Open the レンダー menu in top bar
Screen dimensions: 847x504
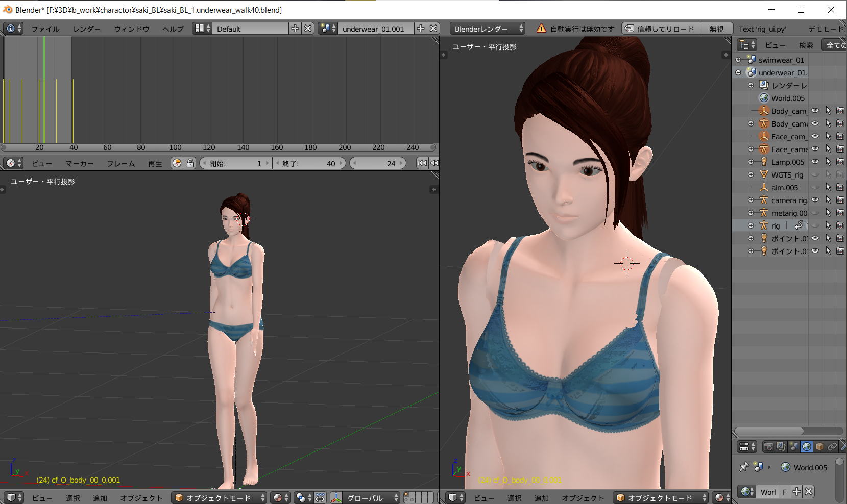tap(86, 29)
